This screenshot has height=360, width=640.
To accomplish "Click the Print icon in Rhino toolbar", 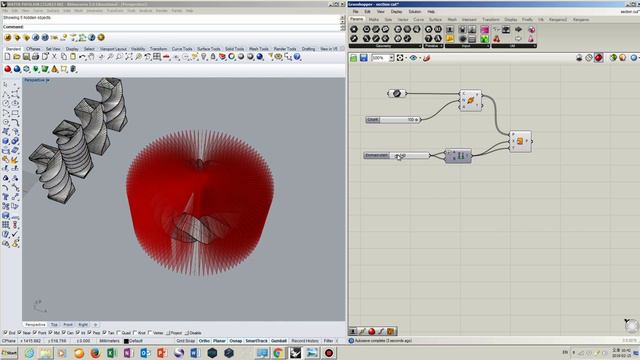I will (x=36, y=57).
